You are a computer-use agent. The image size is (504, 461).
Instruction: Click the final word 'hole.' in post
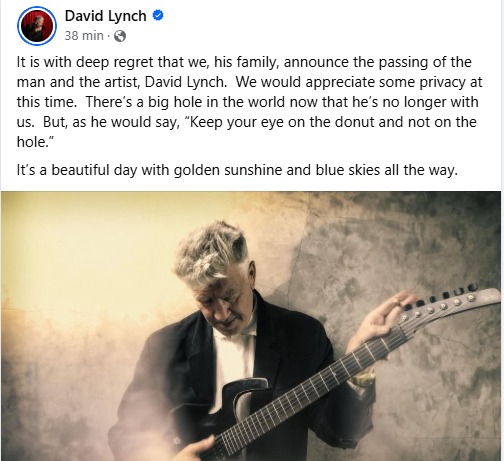click(35, 142)
